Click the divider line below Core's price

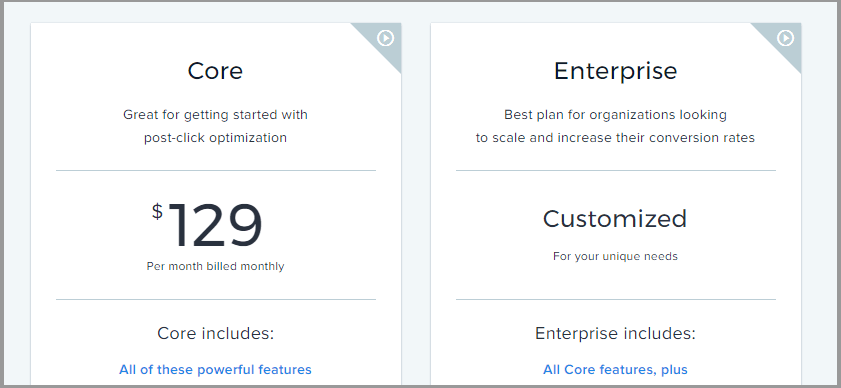coord(216,299)
